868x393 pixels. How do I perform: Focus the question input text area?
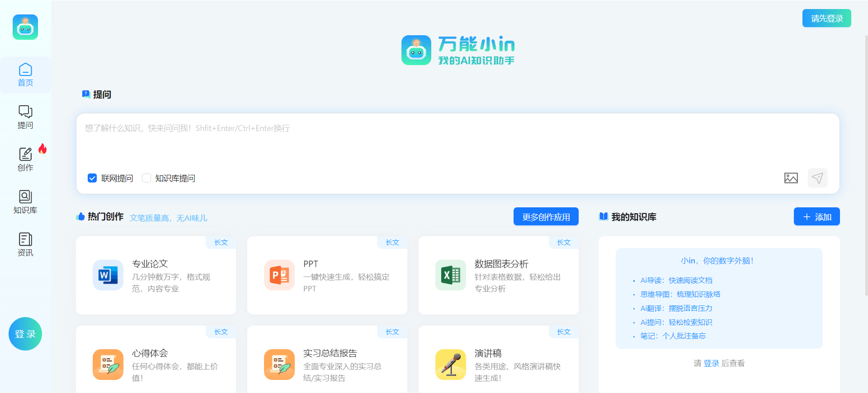coord(457,142)
